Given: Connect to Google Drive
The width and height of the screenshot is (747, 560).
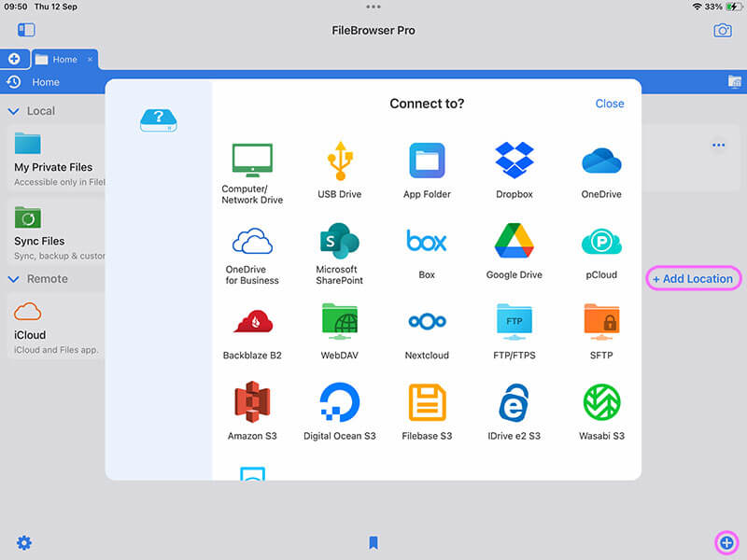Looking at the screenshot, I should [514, 251].
